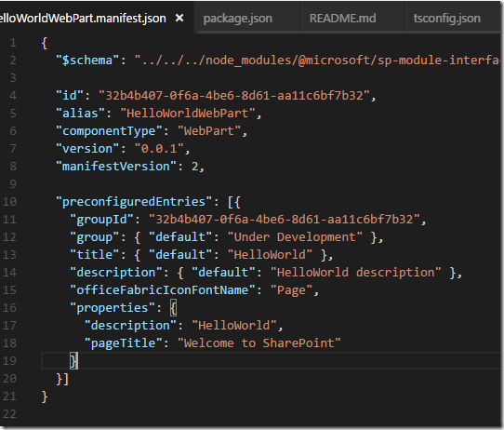The width and height of the screenshot is (504, 430).
Task: Open the tsconfig.json tab
Action: click(447, 19)
